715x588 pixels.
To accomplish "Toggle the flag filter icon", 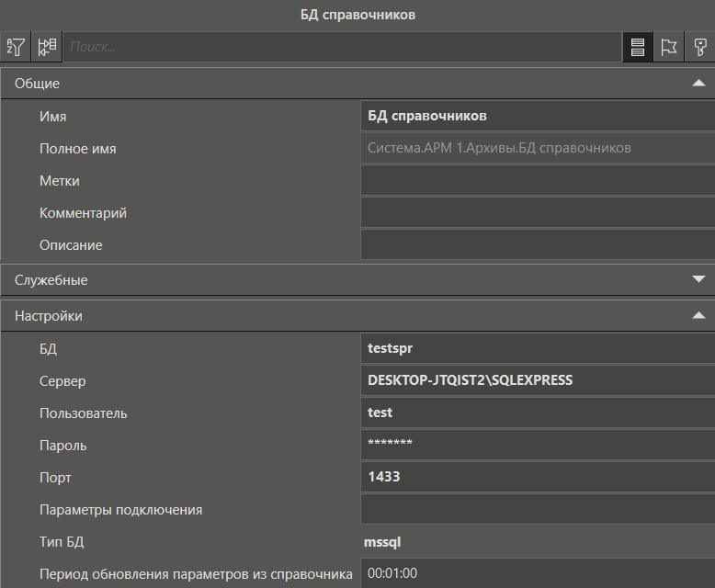I will pos(669,47).
